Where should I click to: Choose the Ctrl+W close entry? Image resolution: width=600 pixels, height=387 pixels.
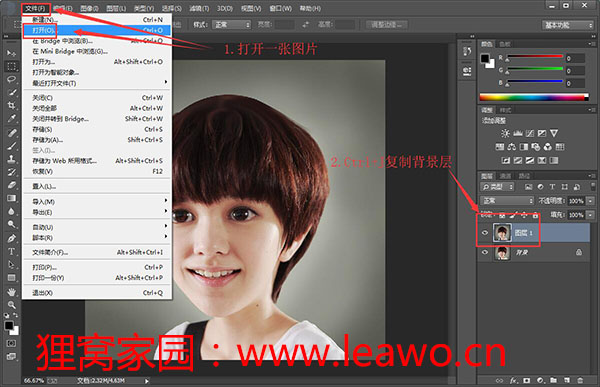click(x=97, y=98)
